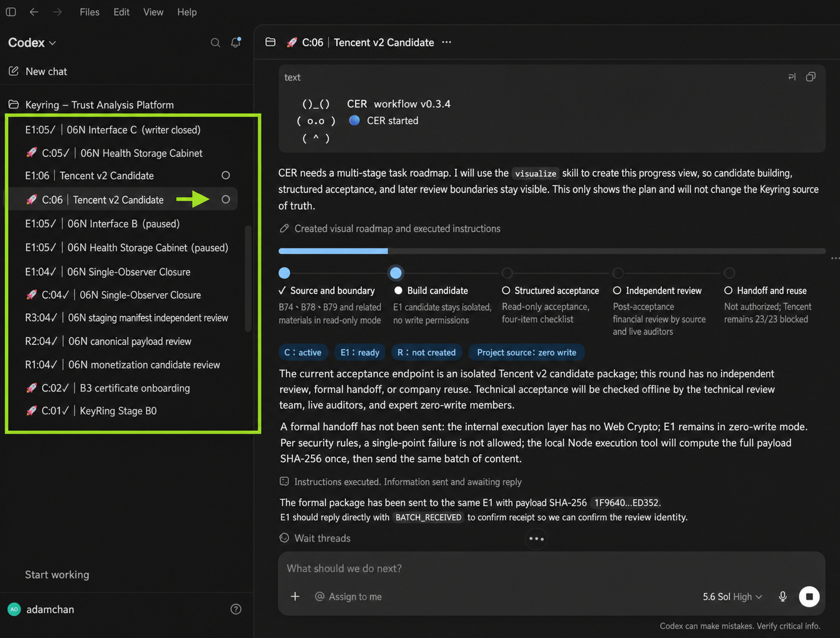Open C:05 06N Health Storage Cabinet thread
Viewport: 840px width, 638px height.
coord(114,153)
